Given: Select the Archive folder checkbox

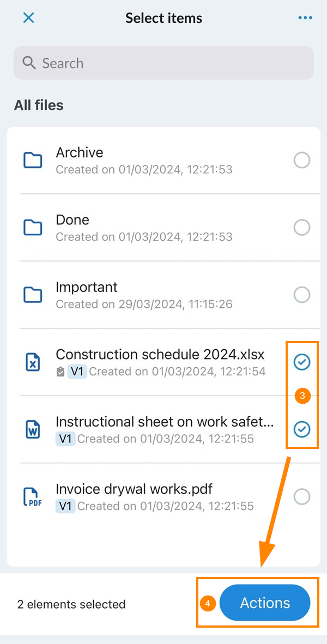Looking at the screenshot, I should pos(301,160).
